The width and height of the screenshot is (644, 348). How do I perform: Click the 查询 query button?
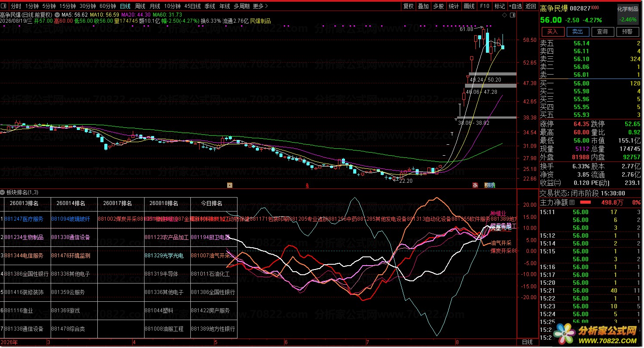pyautogui.click(x=603, y=32)
